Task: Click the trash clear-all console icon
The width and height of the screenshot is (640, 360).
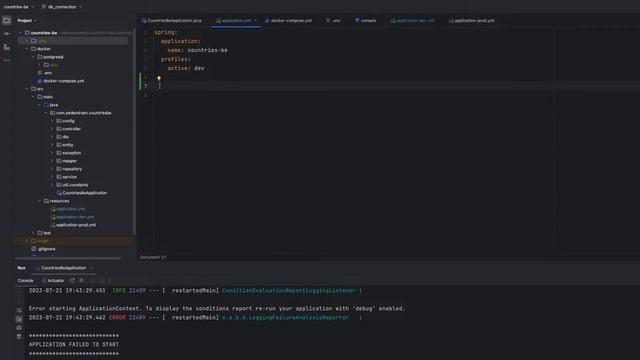Action: [x=19, y=336]
